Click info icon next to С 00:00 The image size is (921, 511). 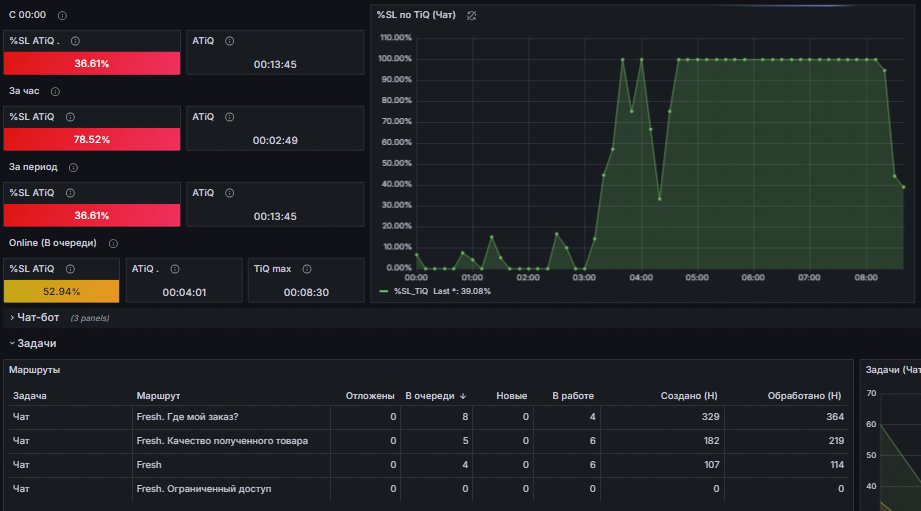click(62, 16)
